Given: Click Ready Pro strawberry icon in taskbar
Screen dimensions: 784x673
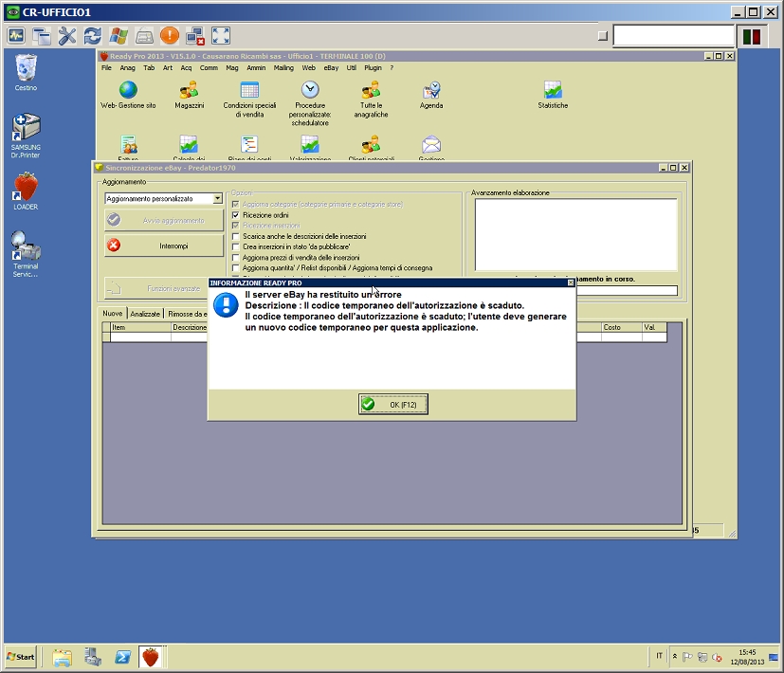Looking at the screenshot, I should (x=151, y=657).
